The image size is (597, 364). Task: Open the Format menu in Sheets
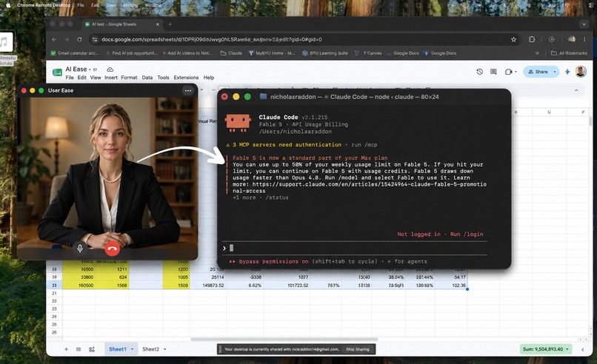tap(129, 78)
